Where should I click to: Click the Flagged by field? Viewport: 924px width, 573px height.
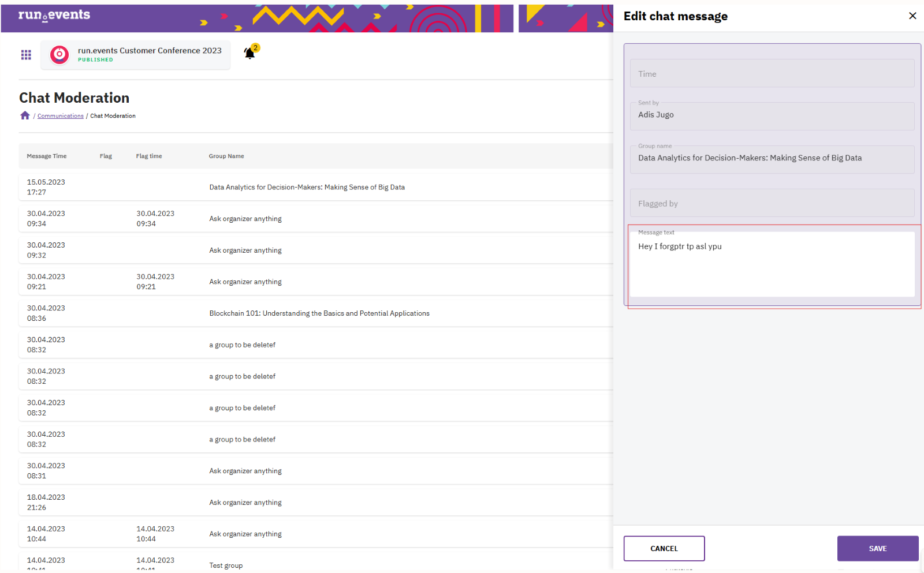pos(772,203)
